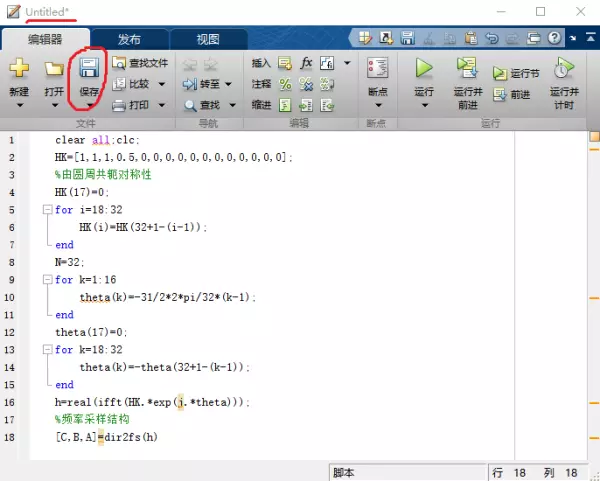The height and width of the screenshot is (481, 600).
Task: Click the 前进 (Advance) button
Action: [x=512, y=94]
